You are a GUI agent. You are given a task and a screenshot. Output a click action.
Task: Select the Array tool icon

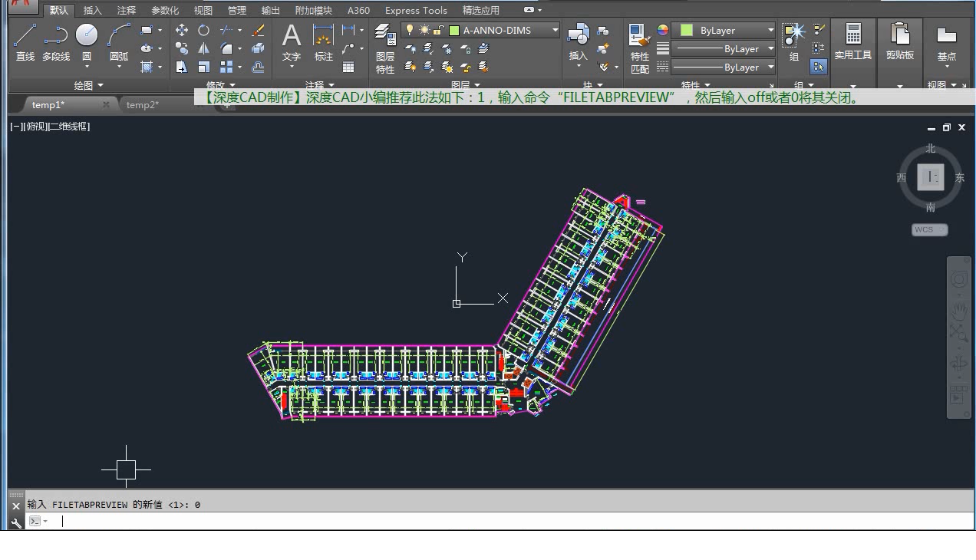pos(226,67)
